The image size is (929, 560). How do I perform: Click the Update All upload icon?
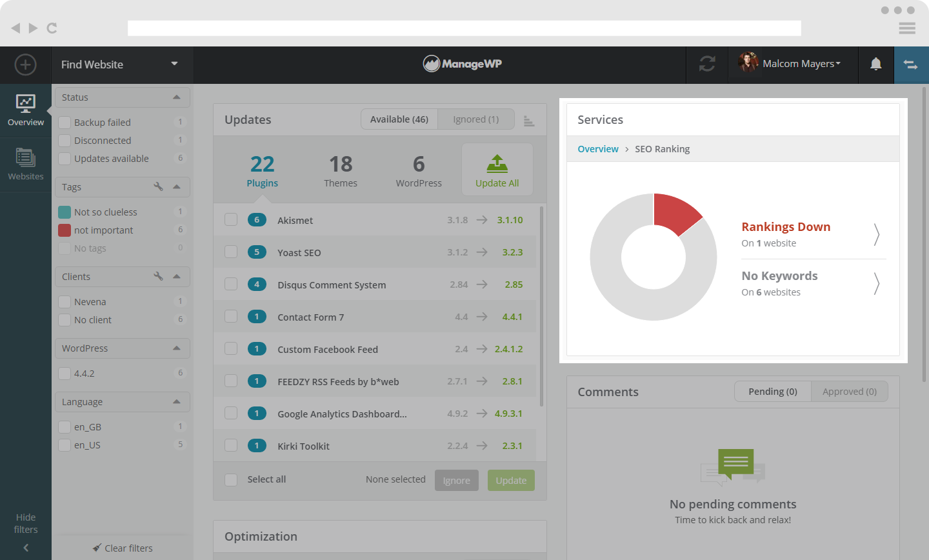pos(497,164)
